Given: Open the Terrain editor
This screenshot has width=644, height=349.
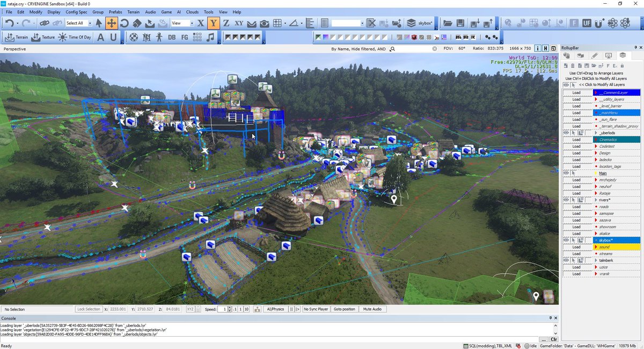Looking at the screenshot, I should [17, 37].
